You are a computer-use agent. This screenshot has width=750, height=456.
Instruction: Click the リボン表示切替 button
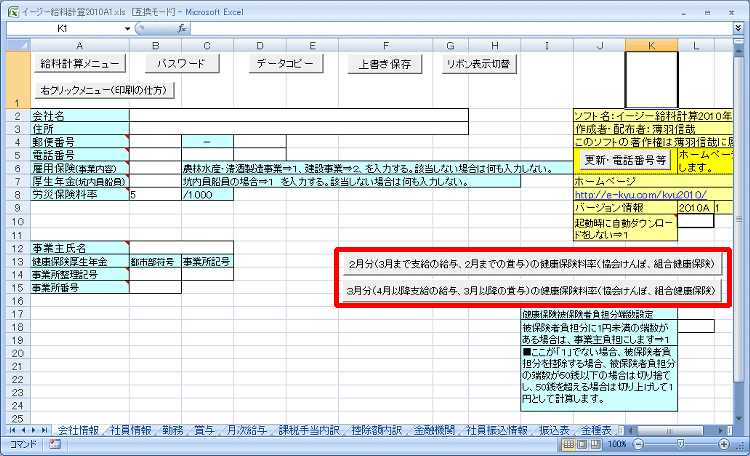click(x=478, y=64)
